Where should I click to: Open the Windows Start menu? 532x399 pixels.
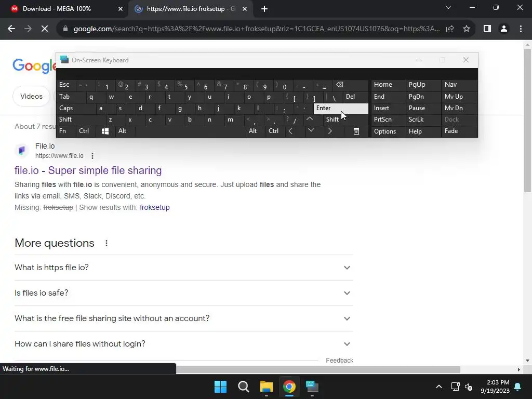[x=220, y=387]
